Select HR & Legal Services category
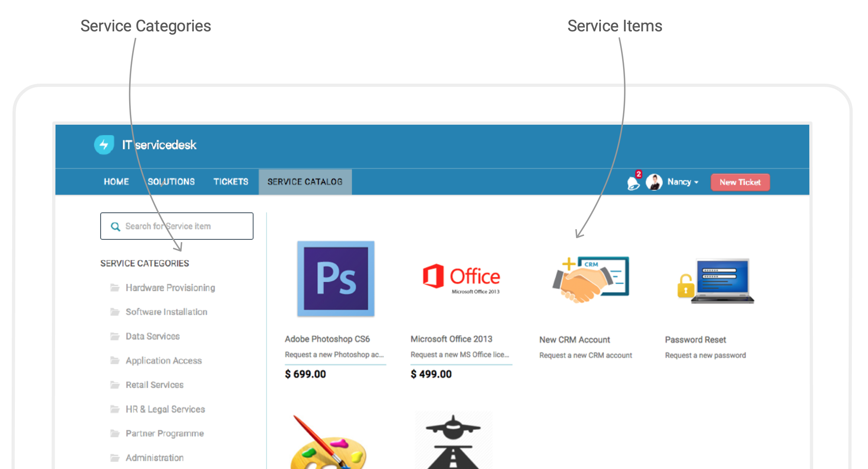This screenshot has width=868, height=469. point(165,409)
